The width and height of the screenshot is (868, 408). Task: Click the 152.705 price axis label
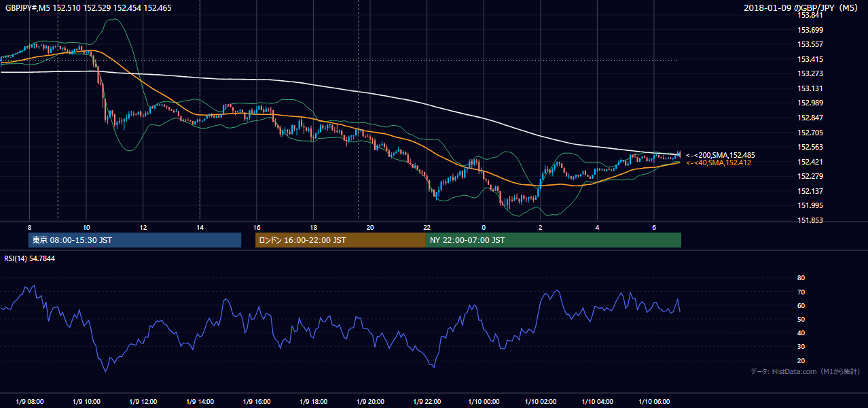tap(810, 133)
